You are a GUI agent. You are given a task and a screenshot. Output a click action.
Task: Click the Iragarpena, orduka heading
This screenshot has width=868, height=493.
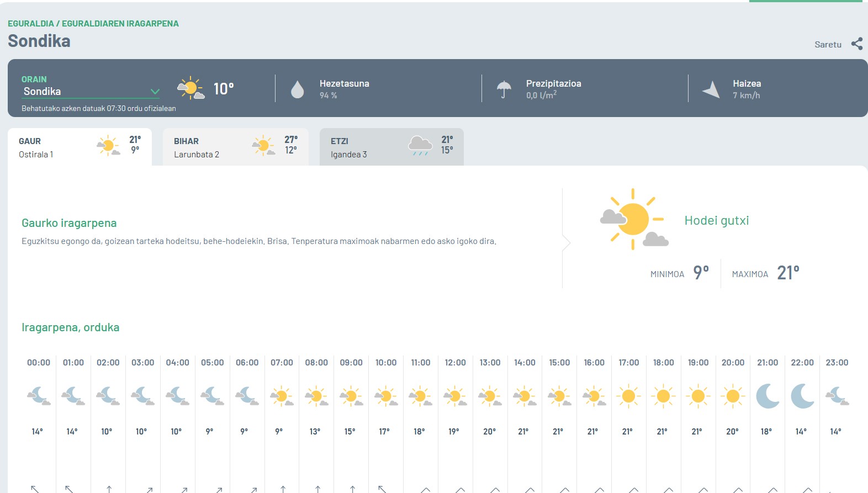(x=70, y=327)
